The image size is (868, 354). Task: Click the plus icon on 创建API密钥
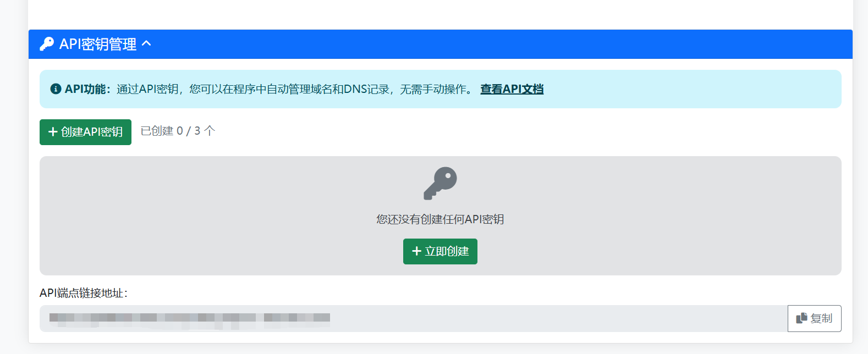53,132
